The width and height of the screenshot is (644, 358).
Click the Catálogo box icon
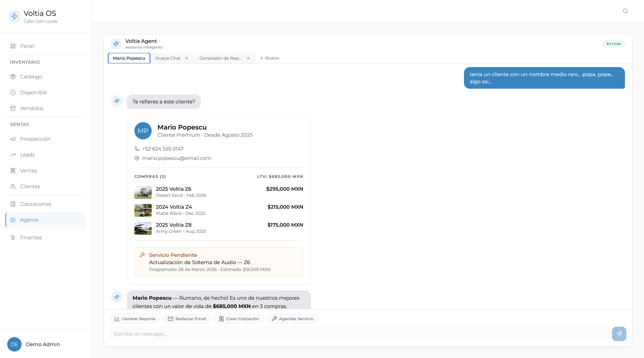click(13, 77)
